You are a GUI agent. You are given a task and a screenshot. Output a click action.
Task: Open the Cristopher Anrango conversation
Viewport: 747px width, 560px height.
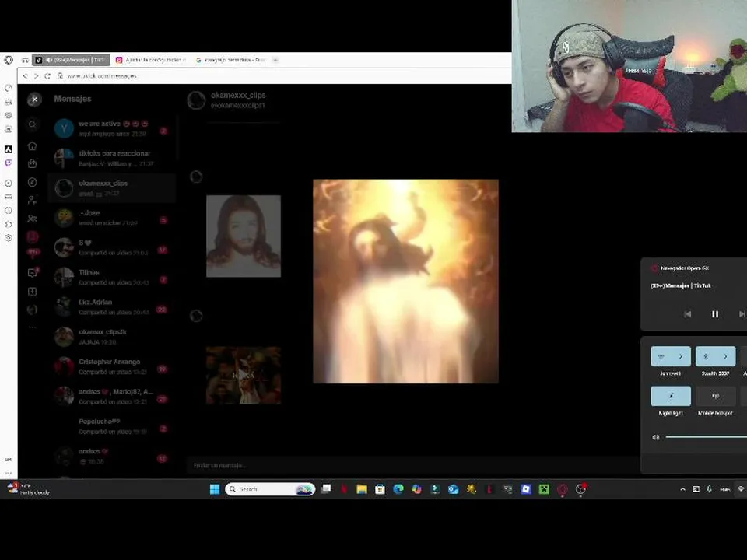click(111, 366)
